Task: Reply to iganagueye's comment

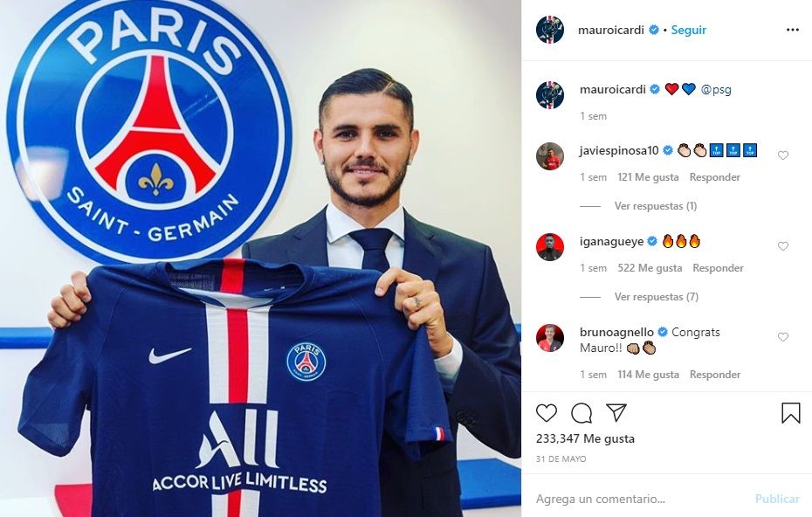Action: pos(718,268)
